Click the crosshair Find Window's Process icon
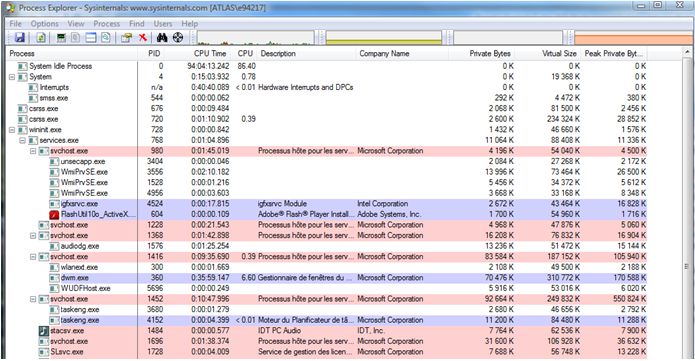The height and width of the screenshot is (361, 695). point(178,38)
